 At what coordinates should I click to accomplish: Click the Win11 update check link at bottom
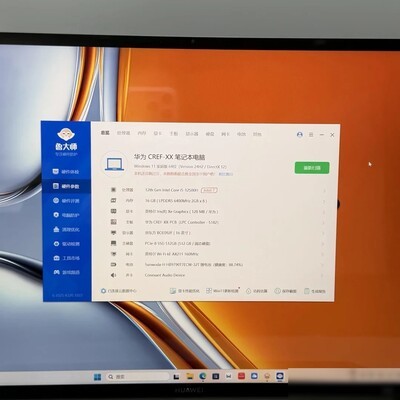coord(222,291)
